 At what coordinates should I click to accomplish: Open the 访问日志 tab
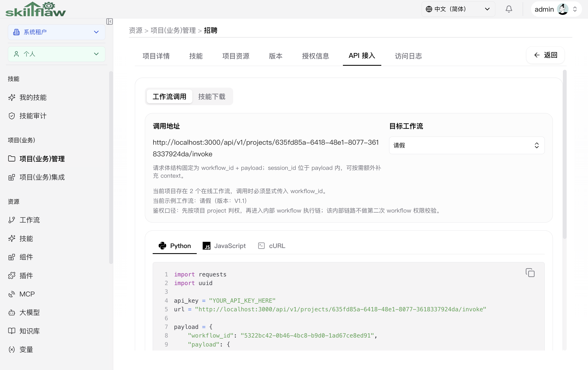[x=408, y=56]
